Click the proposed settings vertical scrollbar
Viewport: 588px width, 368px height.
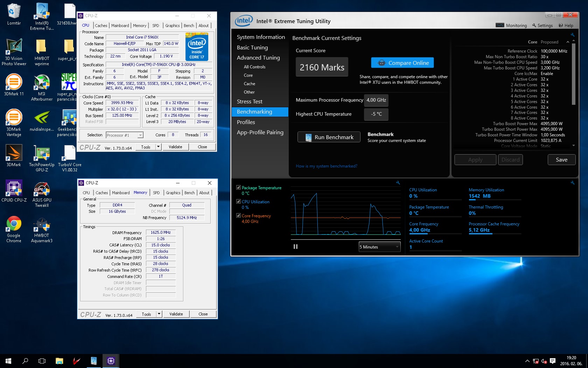point(573,74)
